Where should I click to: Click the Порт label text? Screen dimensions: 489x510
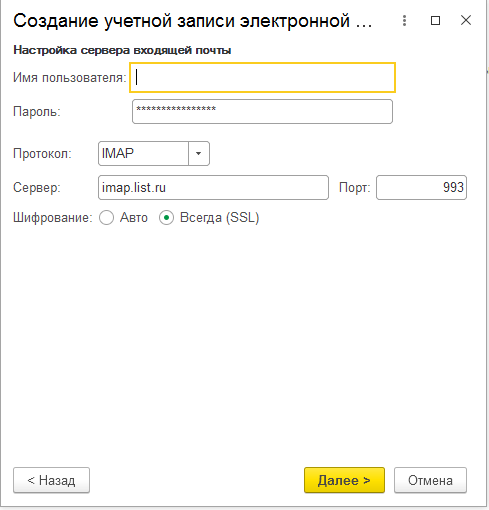tap(355, 188)
